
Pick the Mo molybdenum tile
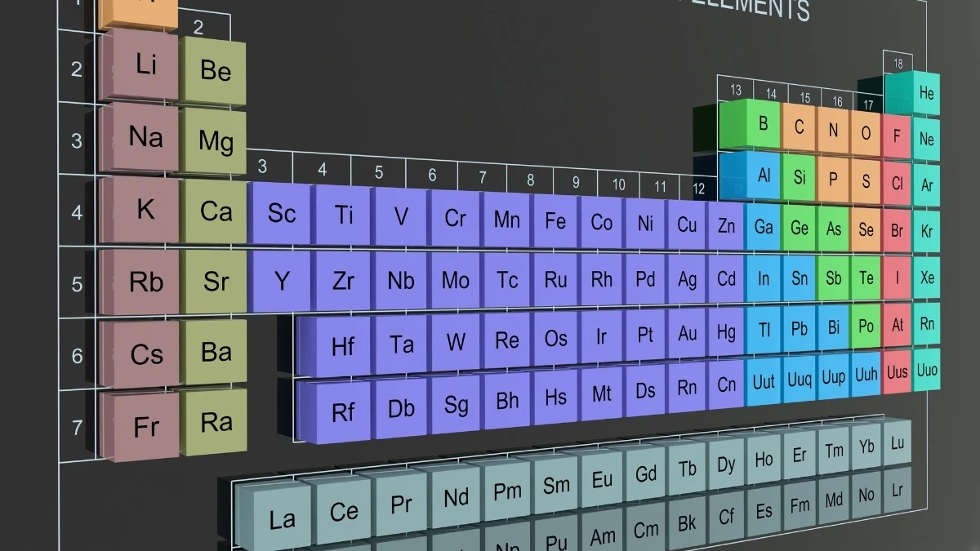(455, 281)
